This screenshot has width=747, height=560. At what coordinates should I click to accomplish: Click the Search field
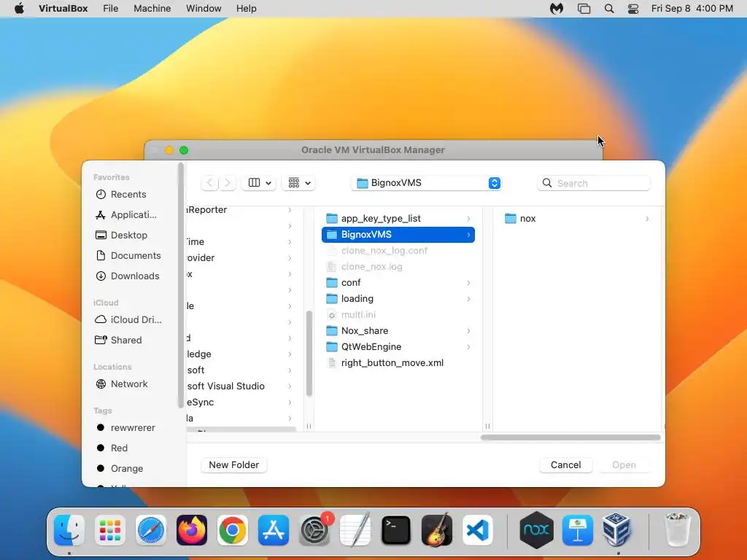594,183
